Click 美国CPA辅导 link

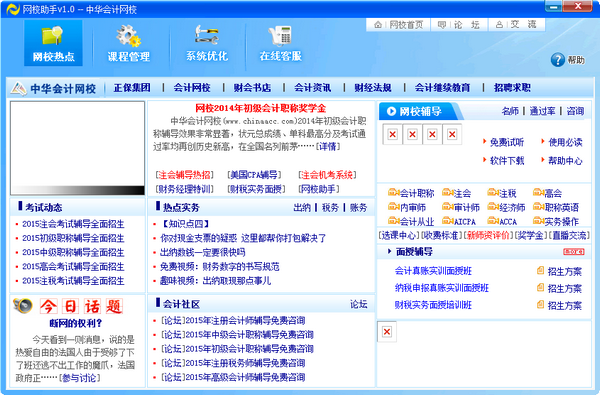254,175
